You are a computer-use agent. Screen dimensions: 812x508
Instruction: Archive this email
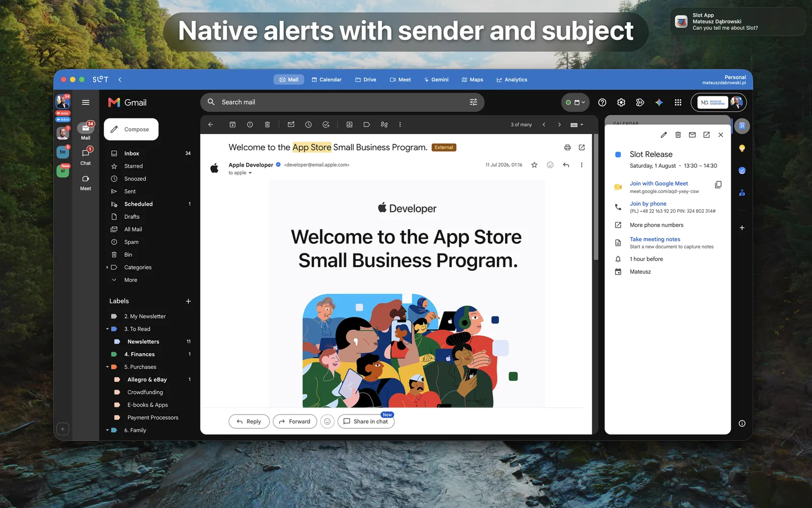[x=232, y=124]
